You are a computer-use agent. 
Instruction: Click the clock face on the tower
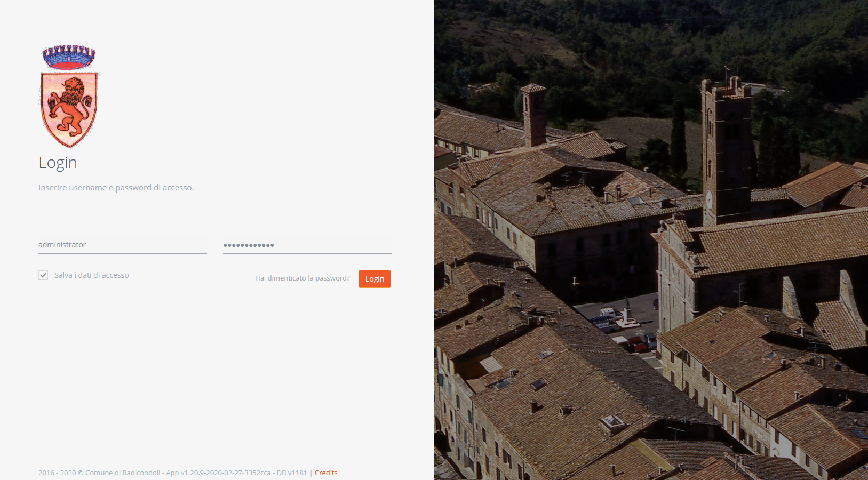tap(709, 199)
